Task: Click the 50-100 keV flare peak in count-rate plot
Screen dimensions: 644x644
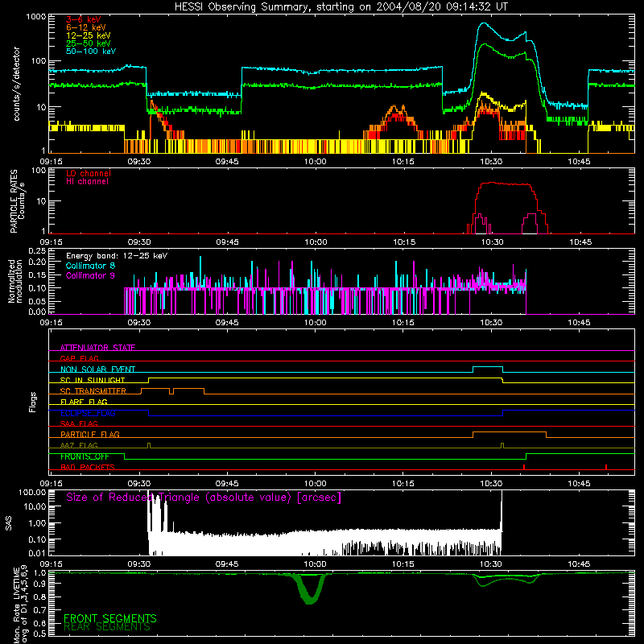Action: pos(484,24)
